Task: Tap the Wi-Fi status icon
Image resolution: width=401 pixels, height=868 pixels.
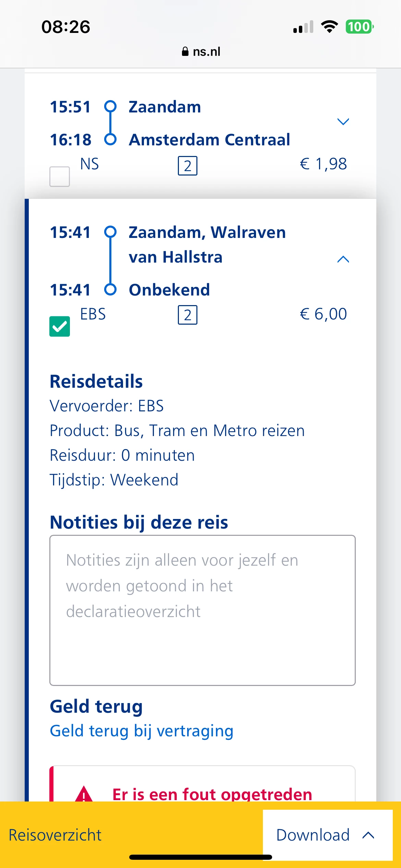Action: point(329,26)
